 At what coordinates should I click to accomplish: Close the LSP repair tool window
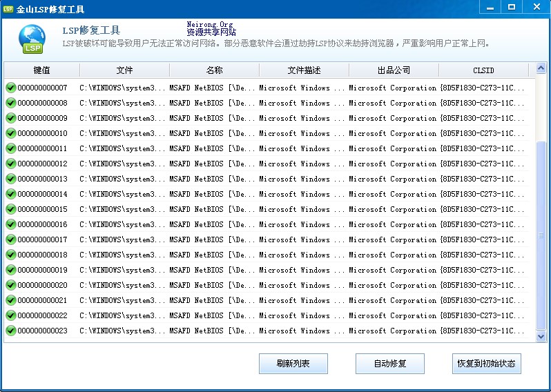pos(536,7)
